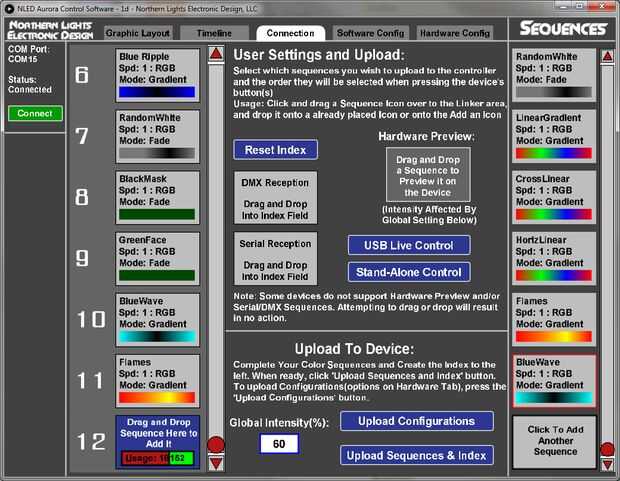This screenshot has width=620, height=481.
Task: Click the Reset Index button
Action: [x=276, y=150]
